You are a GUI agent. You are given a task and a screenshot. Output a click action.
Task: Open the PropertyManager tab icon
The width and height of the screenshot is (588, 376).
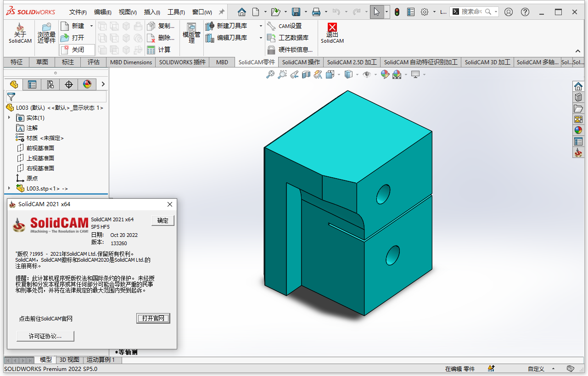[32, 84]
